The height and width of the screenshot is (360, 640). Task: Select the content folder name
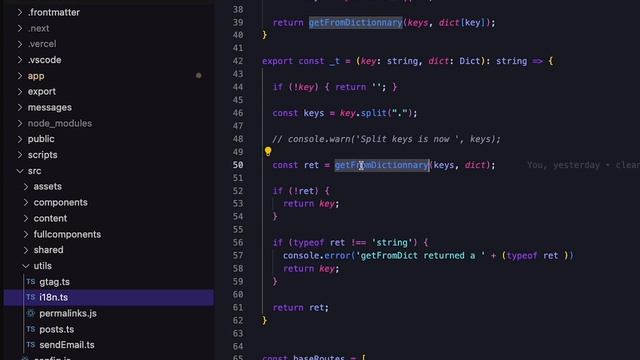click(50, 218)
